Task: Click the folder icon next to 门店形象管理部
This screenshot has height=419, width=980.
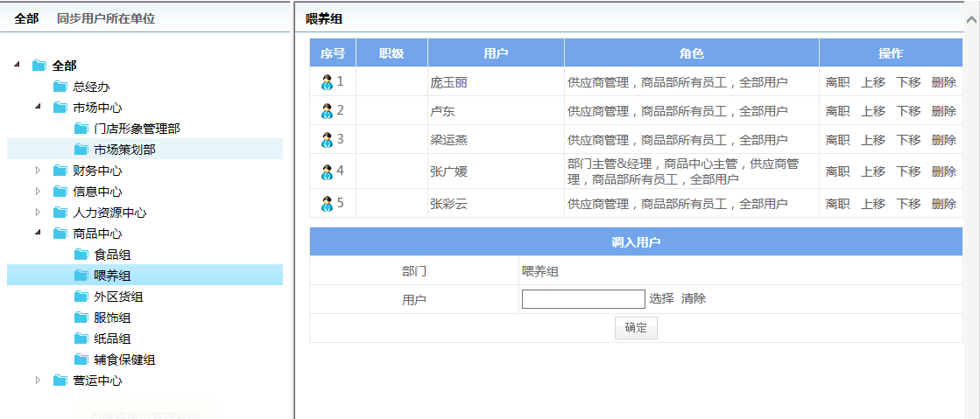Action: [x=81, y=129]
